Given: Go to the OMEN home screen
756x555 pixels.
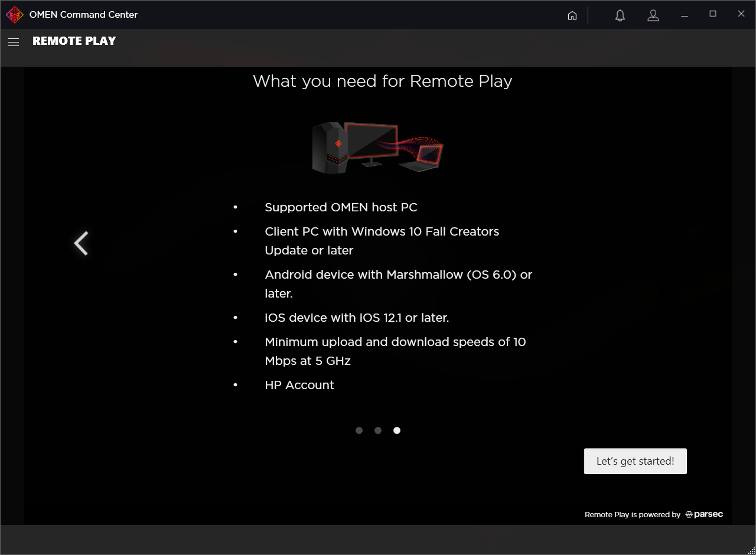Looking at the screenshot, I should [x=572, y=15].
